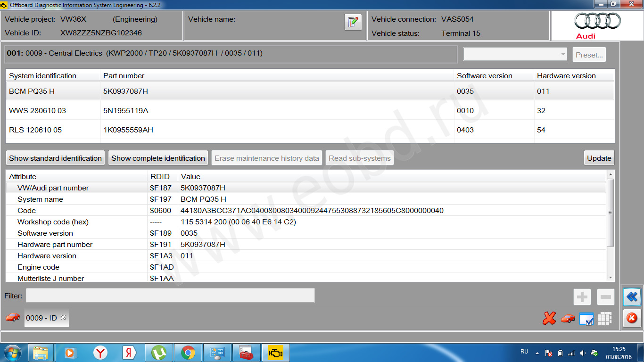Click Show complete identification button
This screenshot has height=362, width=644.
tap(158, 158)
